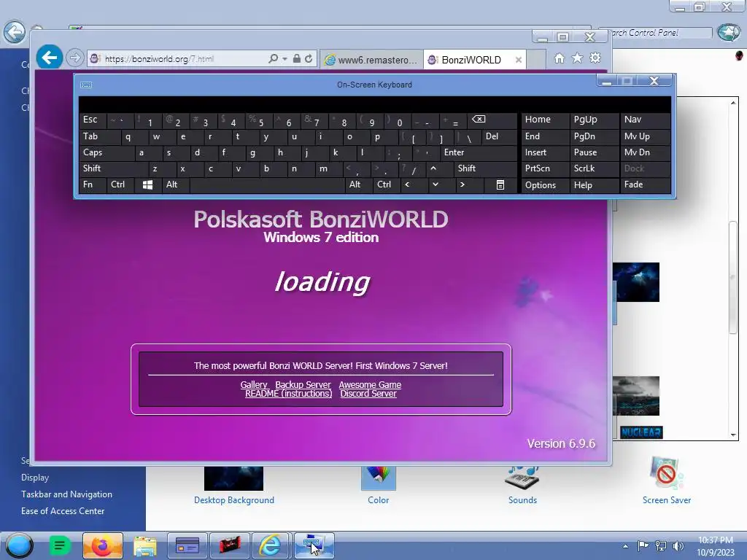
Task: Click the padlock security icon in address bar
Action: 296,58
